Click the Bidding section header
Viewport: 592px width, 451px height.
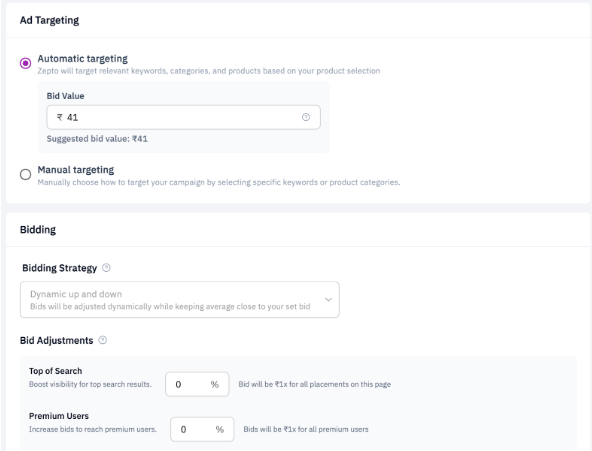(x=38, y=229)
